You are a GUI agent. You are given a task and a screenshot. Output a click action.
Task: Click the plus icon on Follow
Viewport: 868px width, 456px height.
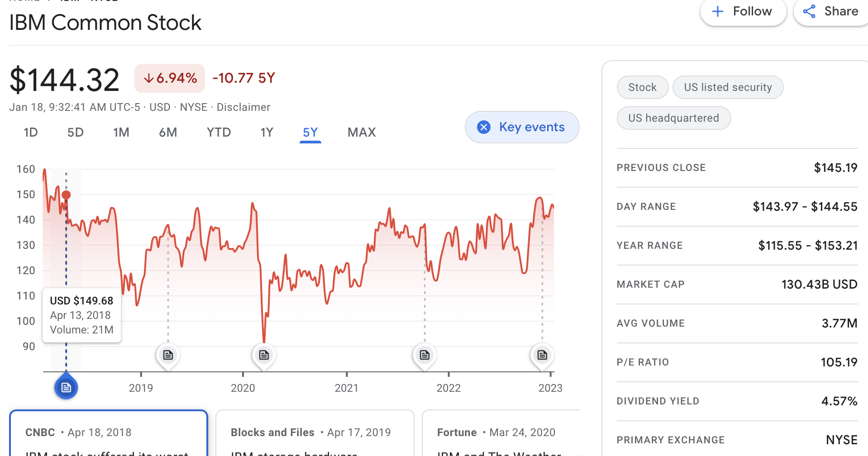click(718, 11)
